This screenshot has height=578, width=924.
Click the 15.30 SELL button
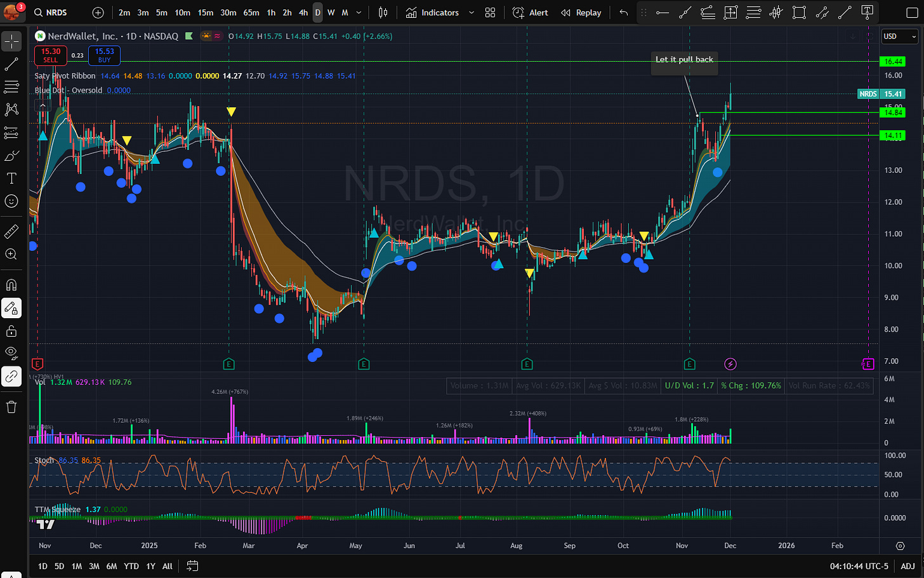[x=51, y=55]
